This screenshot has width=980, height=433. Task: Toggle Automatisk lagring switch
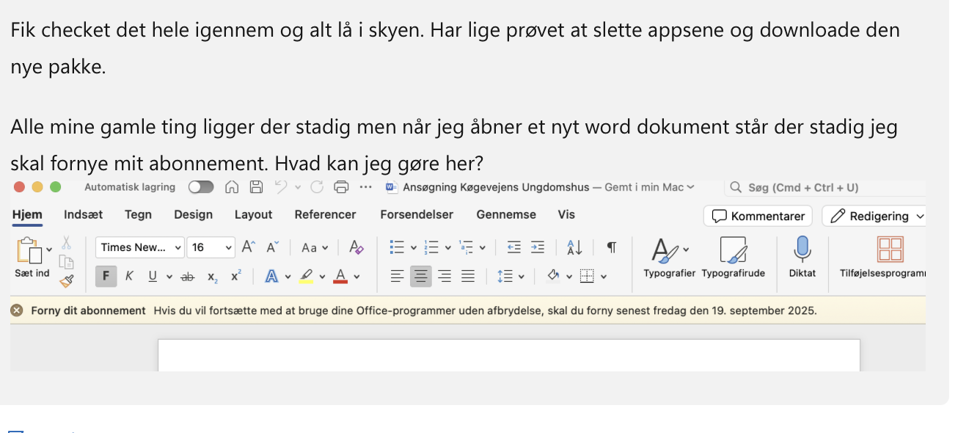tap(201, 187)
